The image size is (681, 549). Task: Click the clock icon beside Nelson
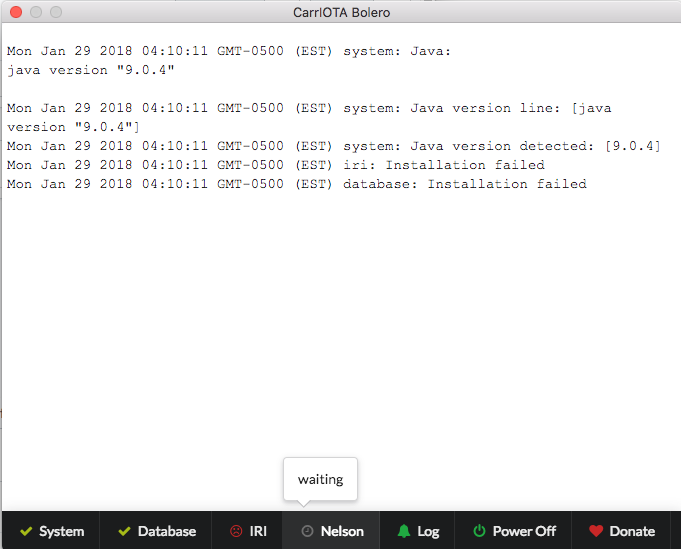[307, 531]
